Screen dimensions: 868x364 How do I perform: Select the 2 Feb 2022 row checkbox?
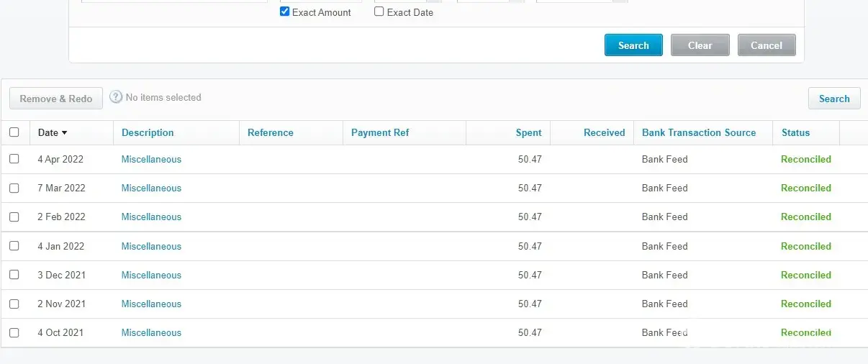pos(14,217)
